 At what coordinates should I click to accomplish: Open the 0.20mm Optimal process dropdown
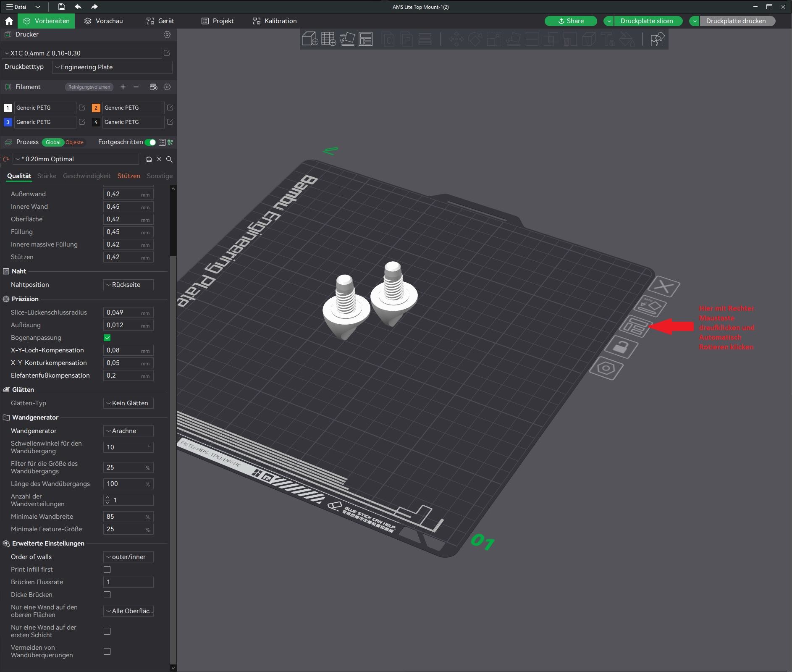76,159
